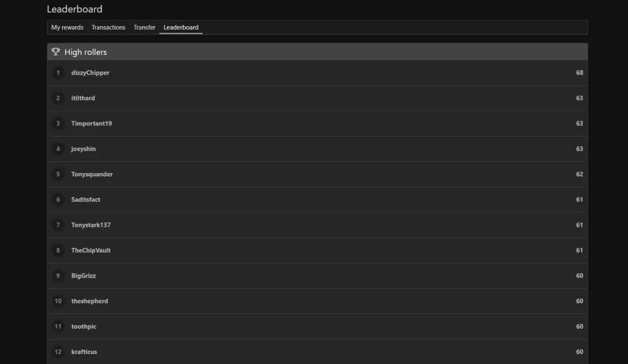Viewport: 628px width, 364px height.
Task: Click rank badge 11 next to toothpic
Action: tap(58, 326)
